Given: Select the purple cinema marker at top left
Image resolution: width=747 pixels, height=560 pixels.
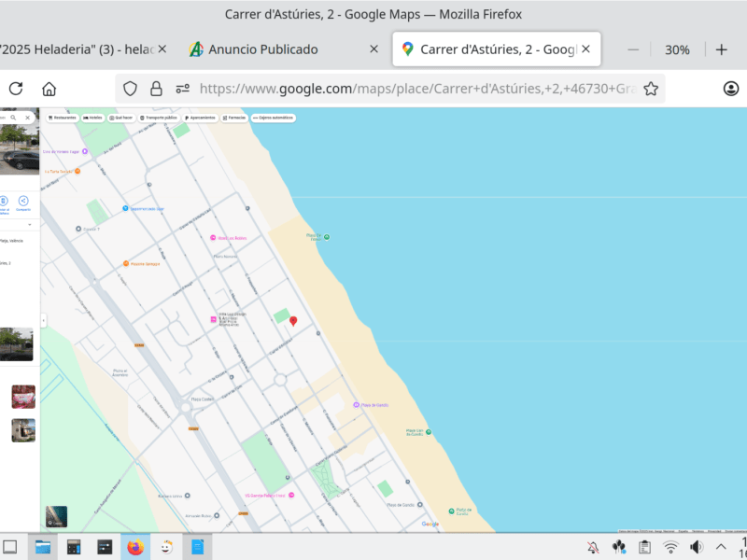Looking at the screenshot, I should 85,151.
